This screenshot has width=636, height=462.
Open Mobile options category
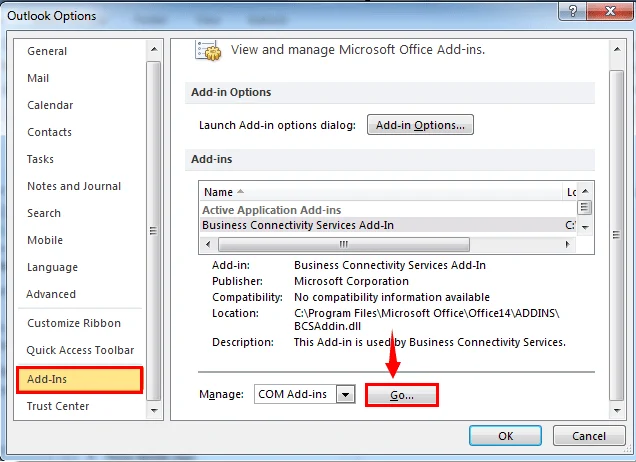click(45, 240)
